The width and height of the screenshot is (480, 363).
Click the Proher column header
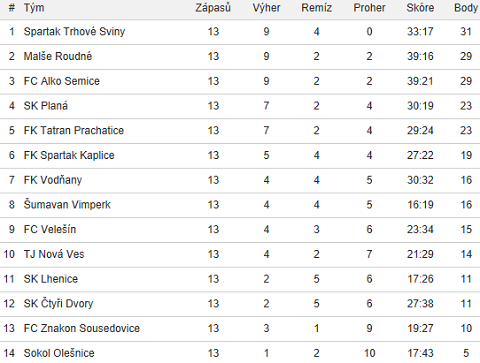point(369,8)
